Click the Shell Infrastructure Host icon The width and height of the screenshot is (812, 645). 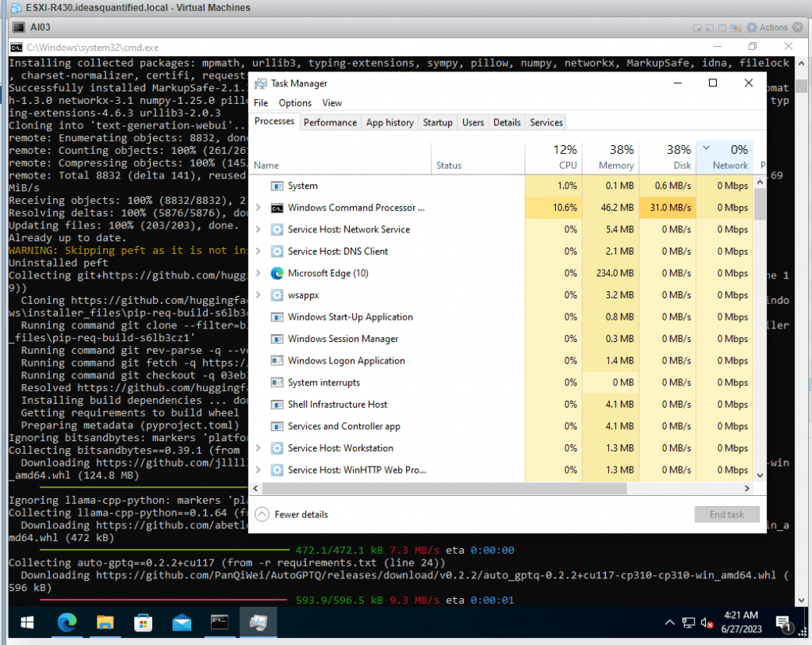click(x=277, y=405)
